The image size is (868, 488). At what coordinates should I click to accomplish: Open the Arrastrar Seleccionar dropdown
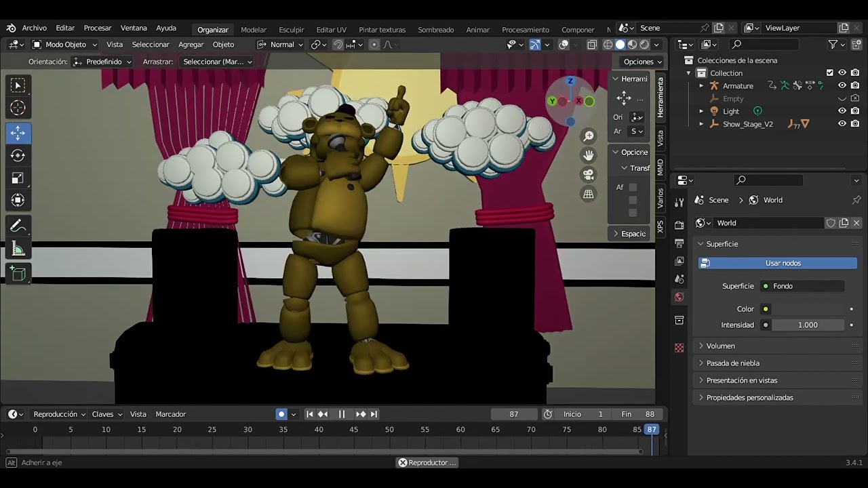(x=218, y=62)
